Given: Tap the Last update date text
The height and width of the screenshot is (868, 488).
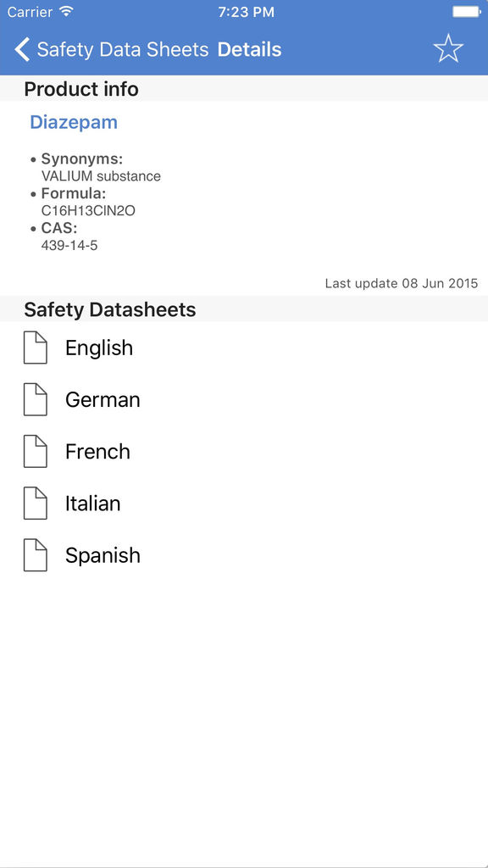Looking at the screenshot, I should pyautogui.click(x=401, y=283).
